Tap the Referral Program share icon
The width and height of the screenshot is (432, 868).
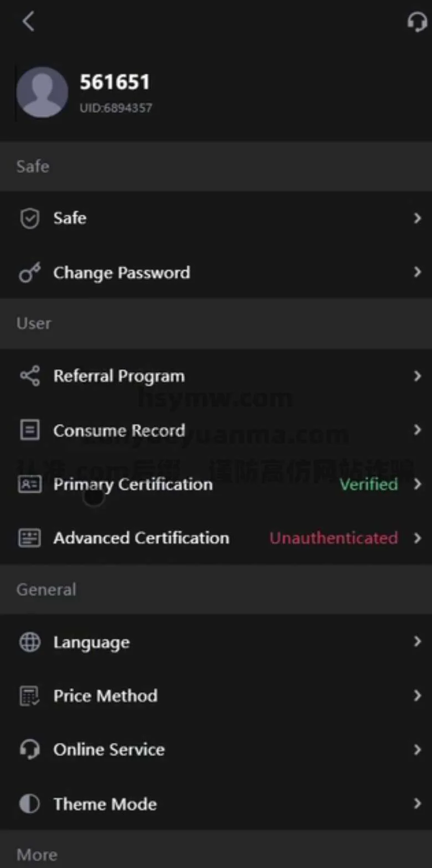click(x=29, y=376)
